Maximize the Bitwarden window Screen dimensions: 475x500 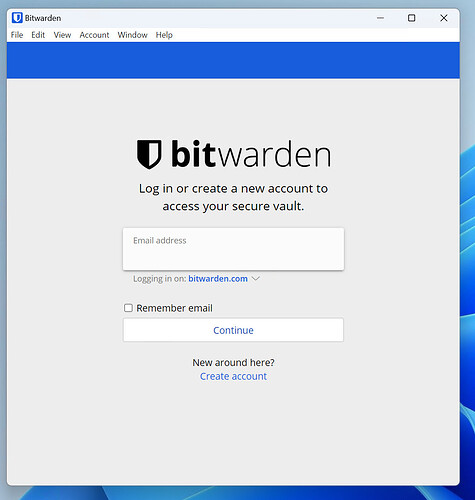tap(412, 18)
